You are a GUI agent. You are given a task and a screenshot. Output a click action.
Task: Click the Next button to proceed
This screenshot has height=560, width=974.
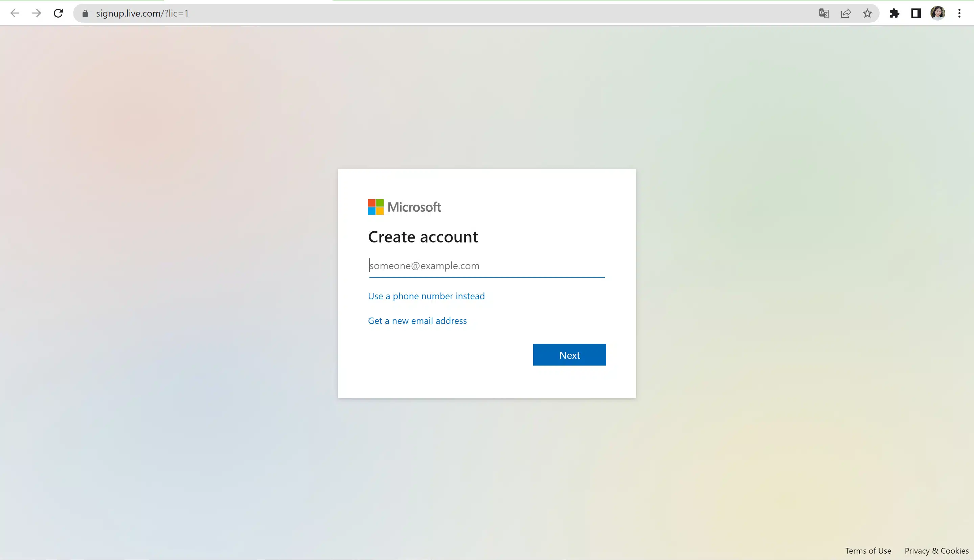569,355
